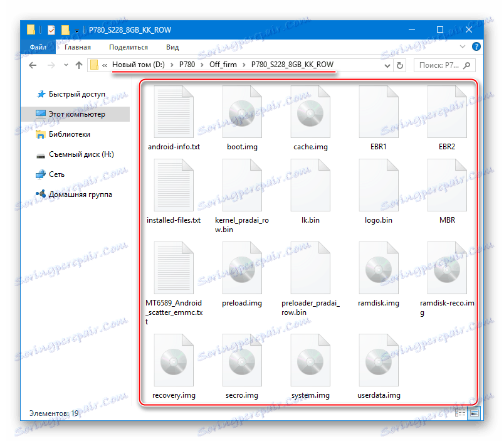
Task: Open the Файл ribbon tab
Action: click(38, 47)
